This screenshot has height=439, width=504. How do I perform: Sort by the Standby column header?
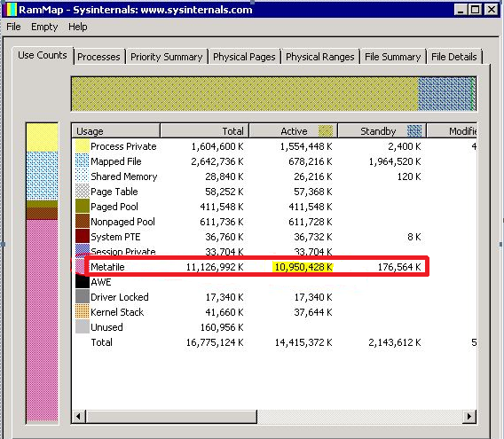pyautogui.click(x=382, y=131)
